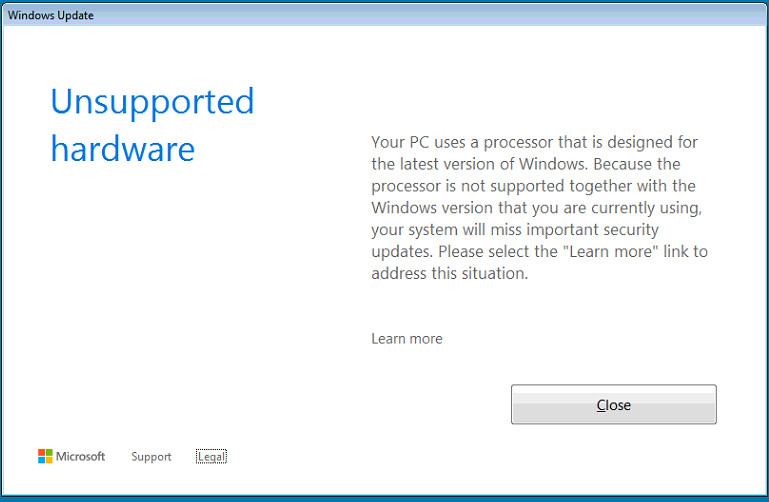Click the "Windows version that you are currently using" line
The width and height of the screenshot is (769, 502).
pyautogui.click(x=525, y=208)
